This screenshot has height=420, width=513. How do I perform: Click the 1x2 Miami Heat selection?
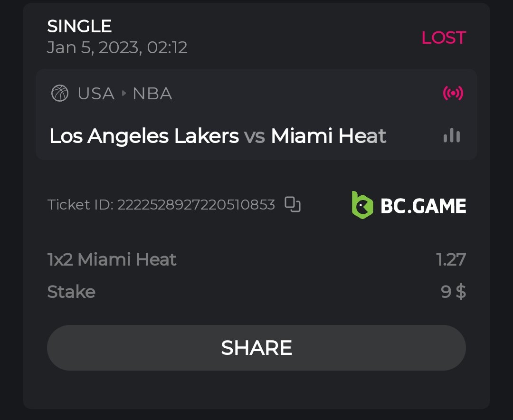click(x=112, y=259)
